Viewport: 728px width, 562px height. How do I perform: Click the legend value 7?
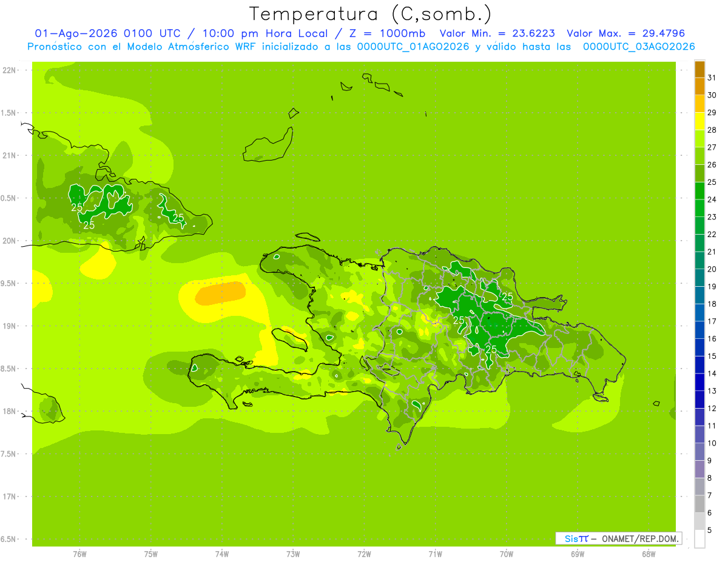(710, 496)
